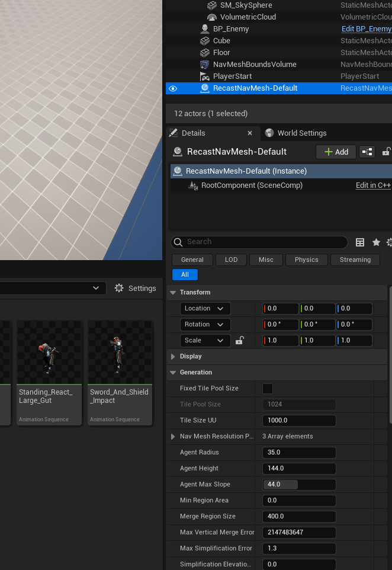
Task: Select the SM_SkySphere mesh icon in the outliner
Action: pos(212,5)
